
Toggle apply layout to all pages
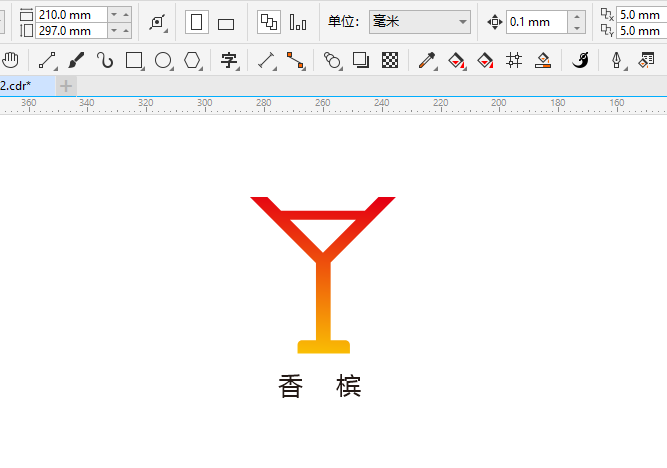(x=269, y=22)
